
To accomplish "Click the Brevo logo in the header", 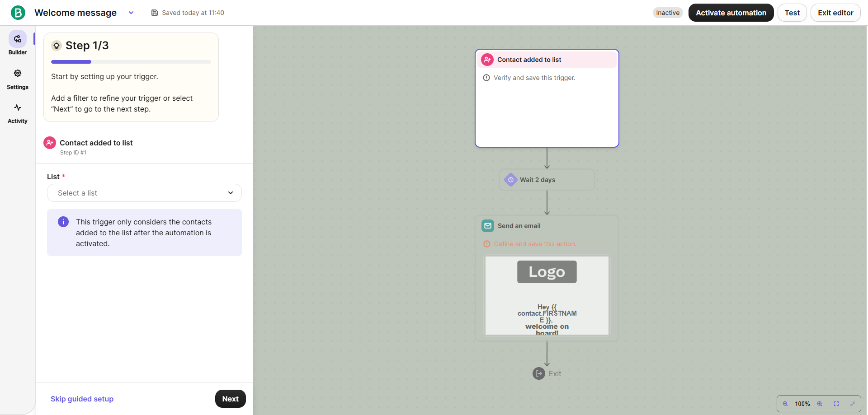I will pos(18,13).
